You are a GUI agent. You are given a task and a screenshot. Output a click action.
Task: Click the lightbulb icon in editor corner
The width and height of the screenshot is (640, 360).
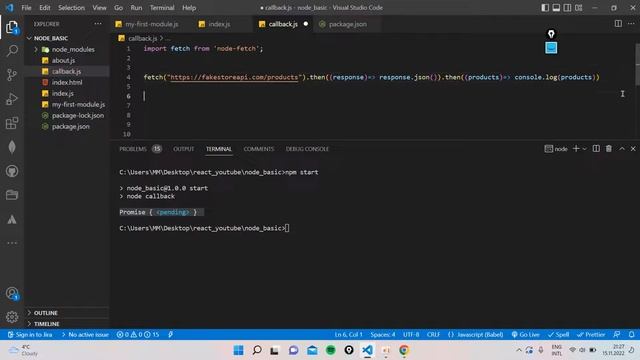coord(551,34)
